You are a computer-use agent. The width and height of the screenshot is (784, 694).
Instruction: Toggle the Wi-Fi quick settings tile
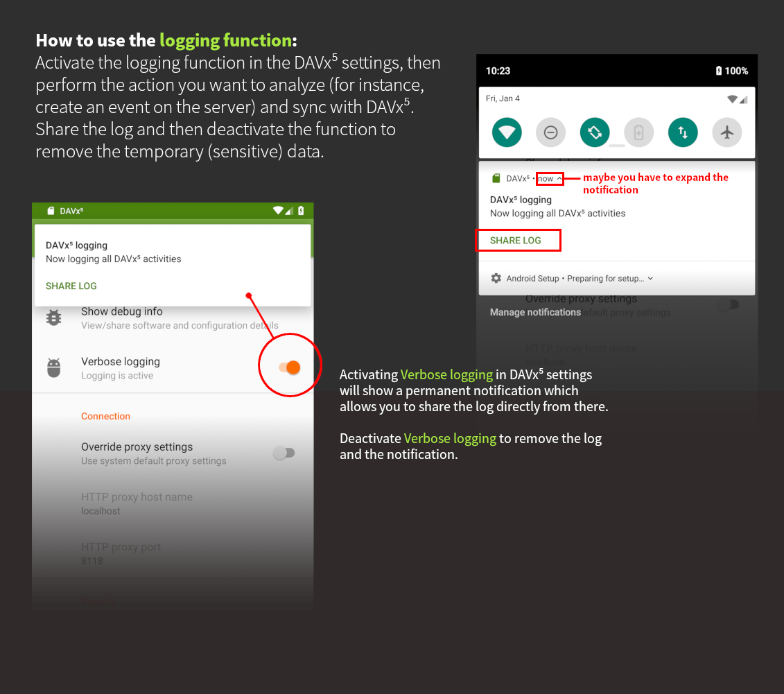click(x=507, y=132)
